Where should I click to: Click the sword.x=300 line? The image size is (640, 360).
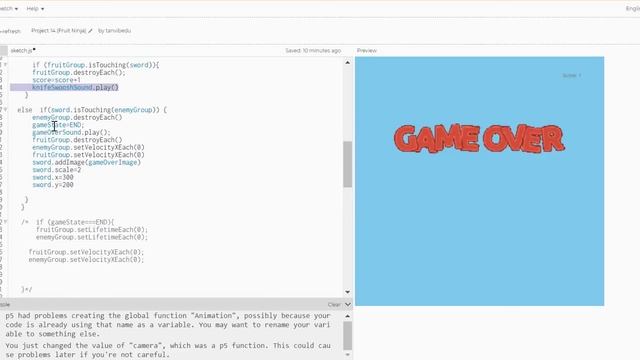[53, 177]
